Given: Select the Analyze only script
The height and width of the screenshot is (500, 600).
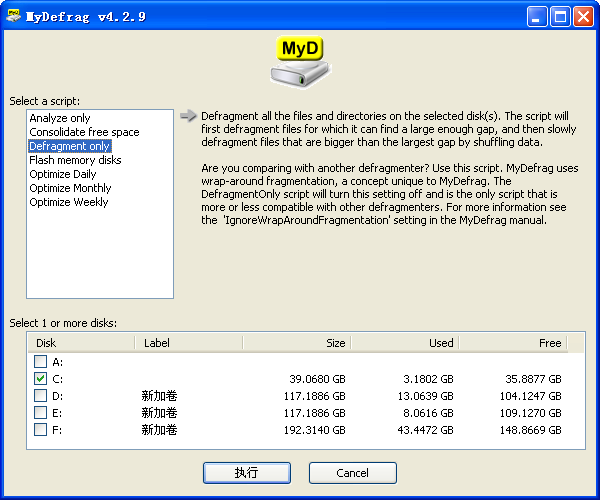Looking at the screenshot, I should 60,118.
